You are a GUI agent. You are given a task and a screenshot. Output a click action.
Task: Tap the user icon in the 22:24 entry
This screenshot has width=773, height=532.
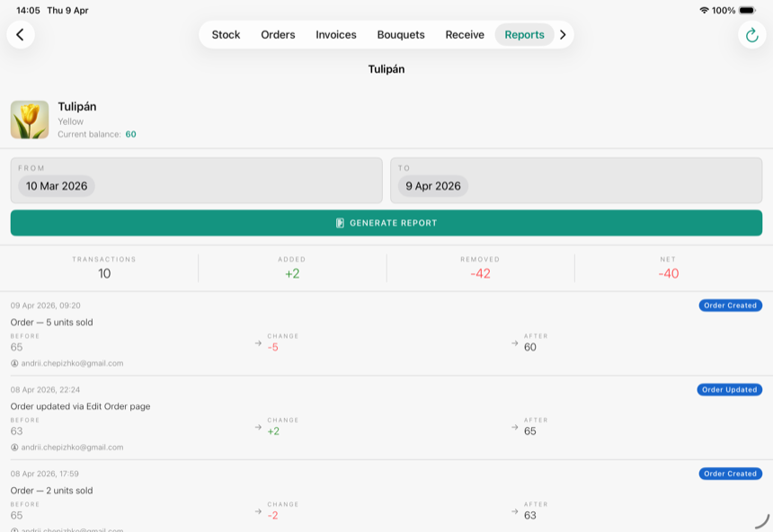click(x=14, y=448)
